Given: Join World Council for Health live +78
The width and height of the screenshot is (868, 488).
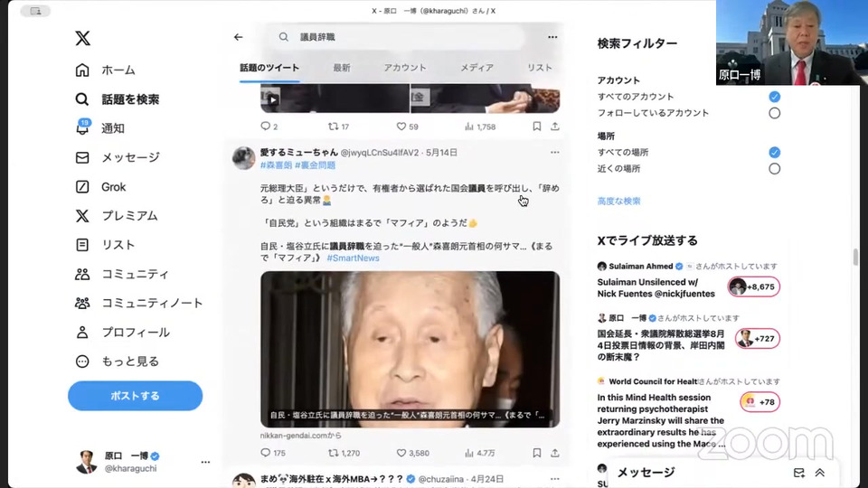Looking at the screenshot, I should coord(759,401).
